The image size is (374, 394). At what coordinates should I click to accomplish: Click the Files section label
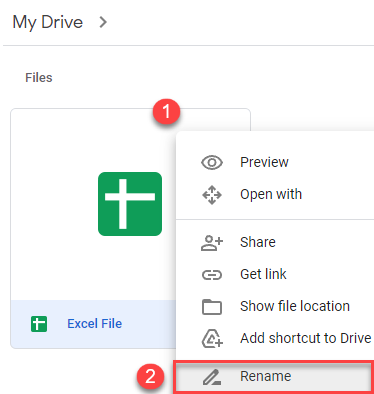point(39,78)
